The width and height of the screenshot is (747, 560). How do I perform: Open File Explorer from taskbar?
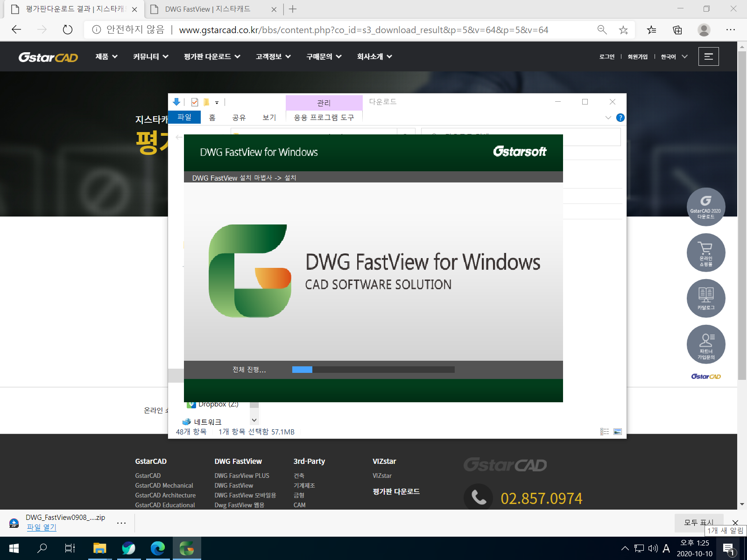99,548
